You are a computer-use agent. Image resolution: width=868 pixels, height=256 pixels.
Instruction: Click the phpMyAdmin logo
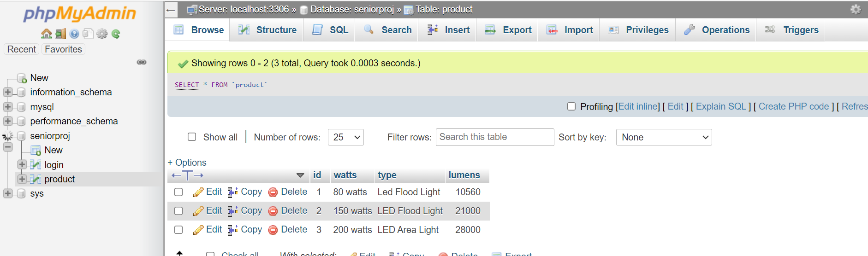coord(80,13)
